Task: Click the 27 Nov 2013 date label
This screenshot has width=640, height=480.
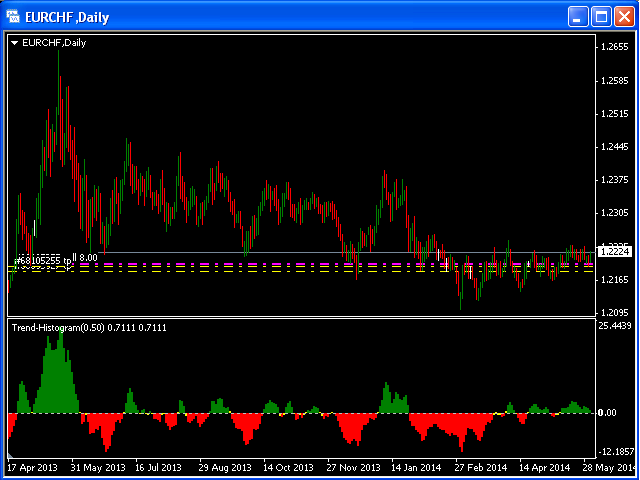Action: coord(353,467)
